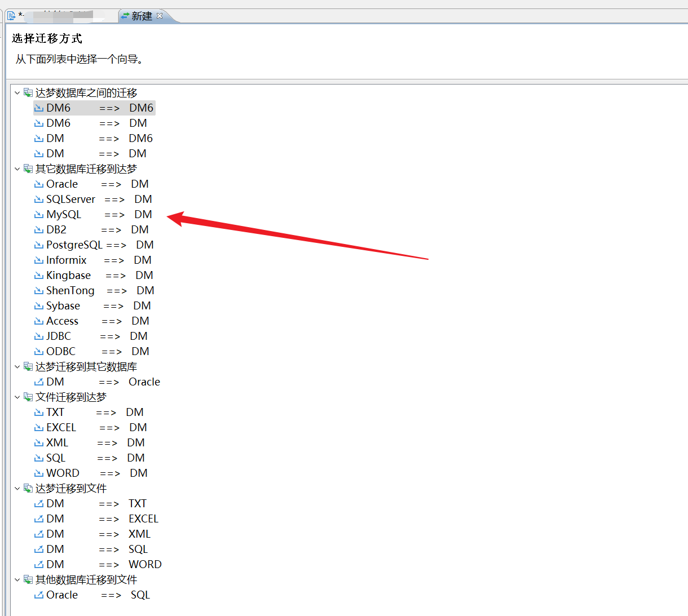The image size is (688, 616).
Task: Collapse the 文件迁移到达梦 group
Action: (17, 397)
